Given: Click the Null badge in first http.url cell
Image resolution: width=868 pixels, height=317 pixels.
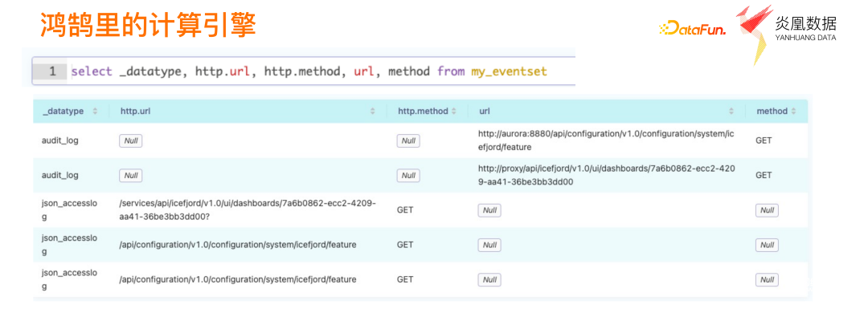Looking at the screenshot, I should (131, 141).
